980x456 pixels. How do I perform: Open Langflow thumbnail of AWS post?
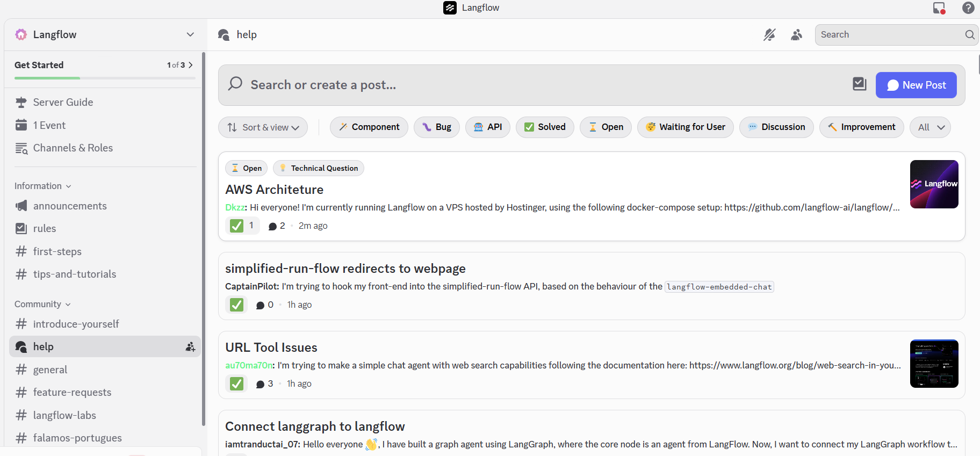(x=934, y=184)
